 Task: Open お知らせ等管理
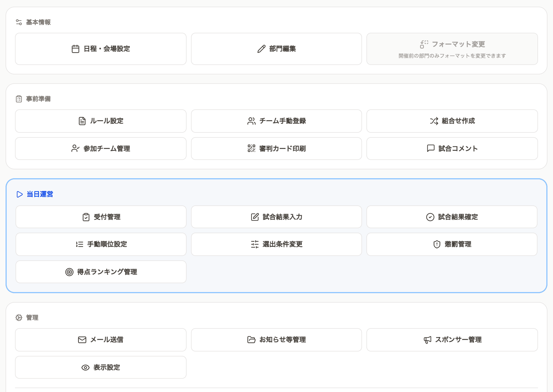tap(276, 340)
